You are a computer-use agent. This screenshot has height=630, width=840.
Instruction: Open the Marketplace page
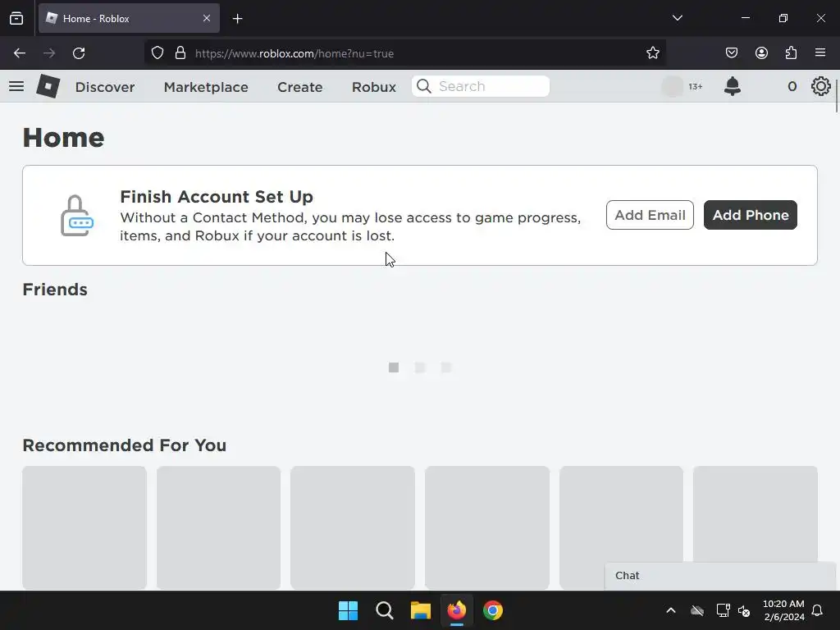206,87
